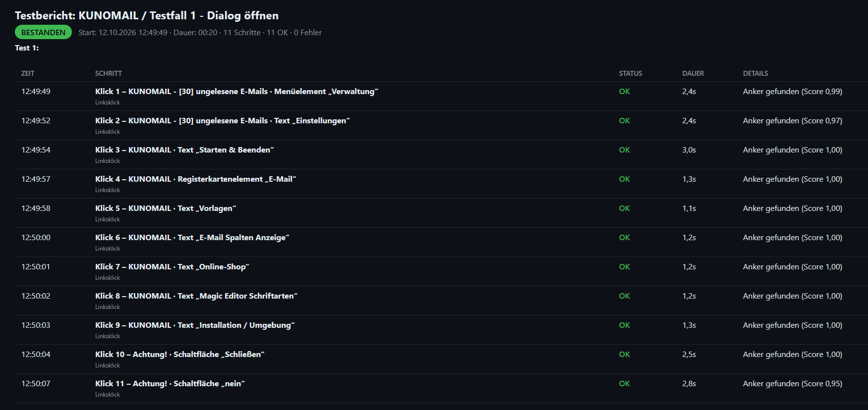The image size is (868, 410).
Task: Select the timestamp "12:50:07"
Action: point(36,384)
